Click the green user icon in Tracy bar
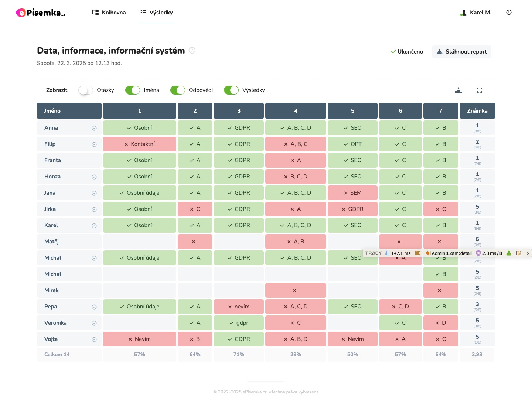This screenshot has width=532, height=403. 509,253
